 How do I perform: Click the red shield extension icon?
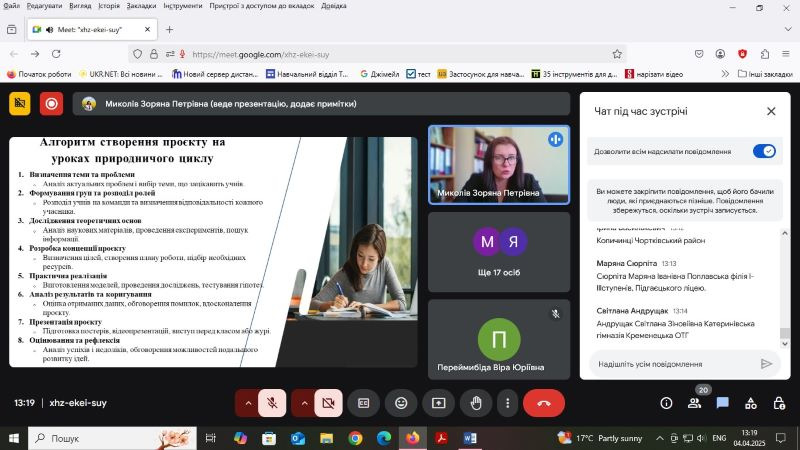(x=742, y=54)
